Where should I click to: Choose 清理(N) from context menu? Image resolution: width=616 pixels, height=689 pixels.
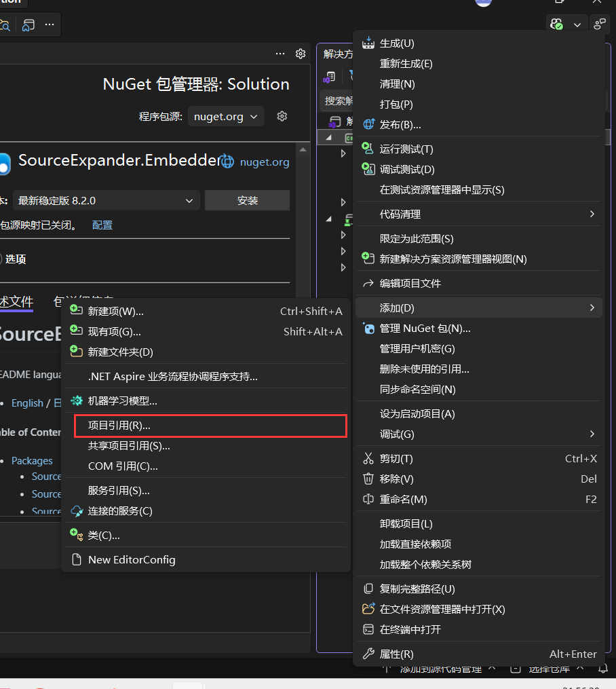click(x=479, y=84)
